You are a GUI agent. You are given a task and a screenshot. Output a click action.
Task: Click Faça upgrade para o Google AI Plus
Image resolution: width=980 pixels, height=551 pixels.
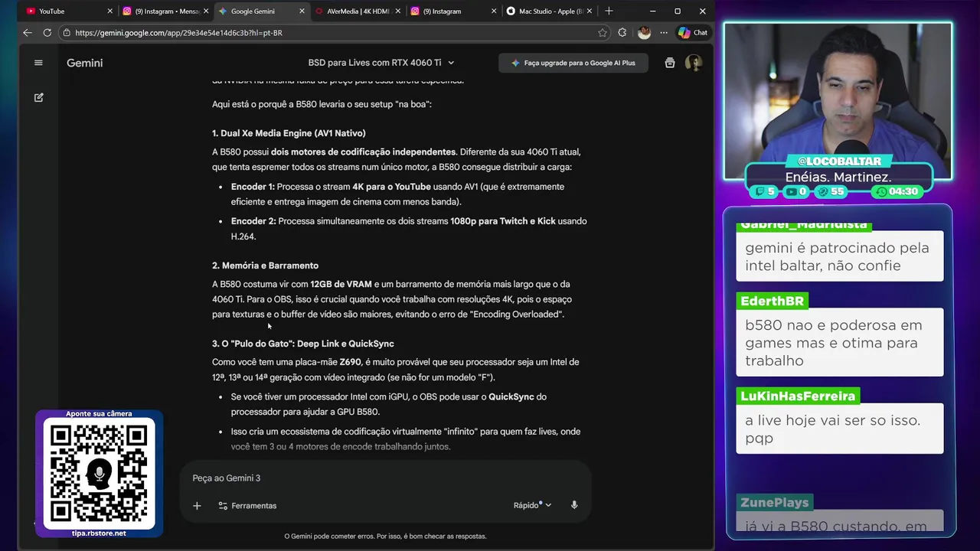point(573,63)
